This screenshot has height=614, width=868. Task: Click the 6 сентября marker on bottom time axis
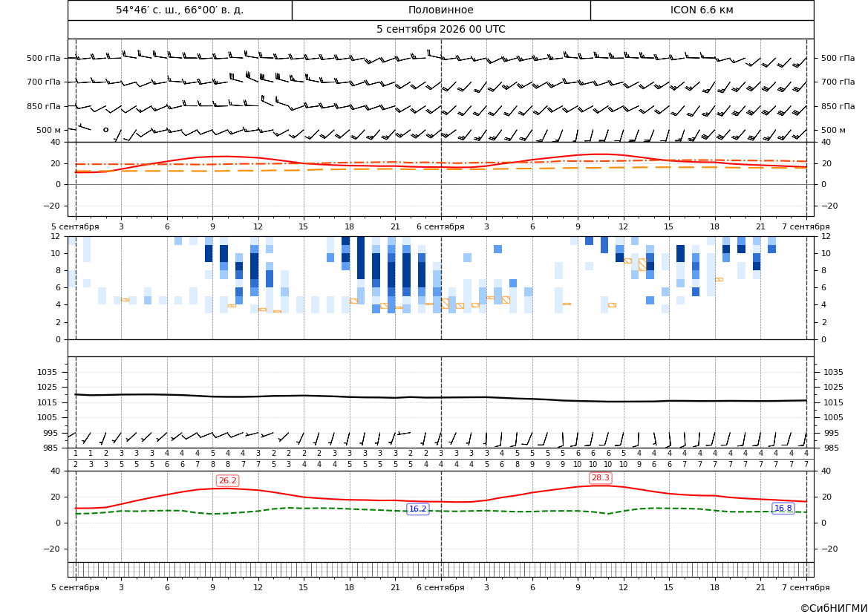440,587
